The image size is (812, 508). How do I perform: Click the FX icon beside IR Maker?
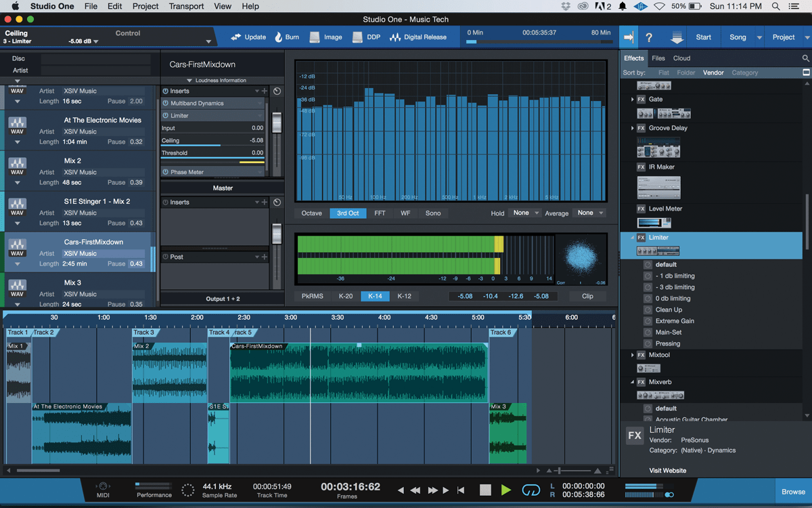pos(641,167)
